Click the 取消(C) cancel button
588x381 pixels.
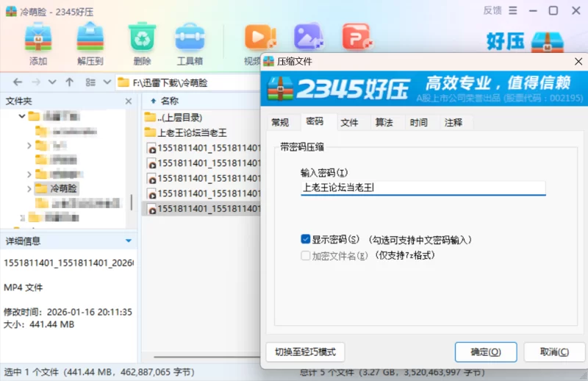pos(554,352)
